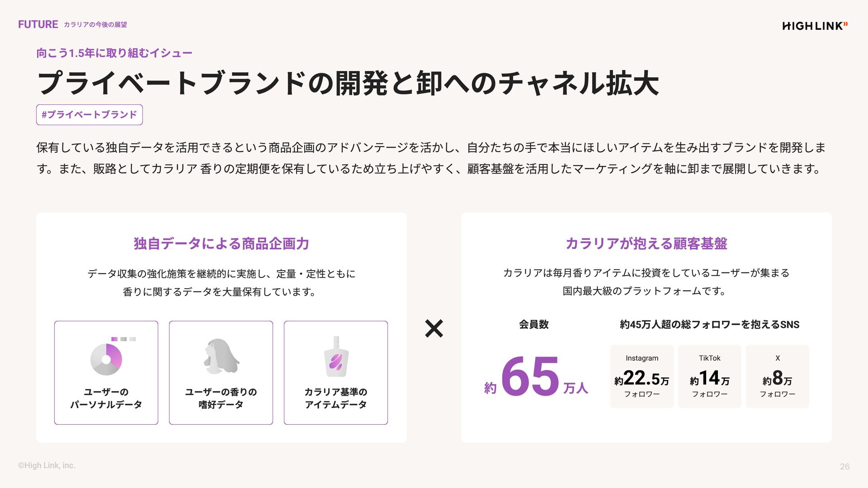868x488 pixels.
Task: Click the カラリアの今後の展望 section subtitle
Action: [x=95, y=25]
